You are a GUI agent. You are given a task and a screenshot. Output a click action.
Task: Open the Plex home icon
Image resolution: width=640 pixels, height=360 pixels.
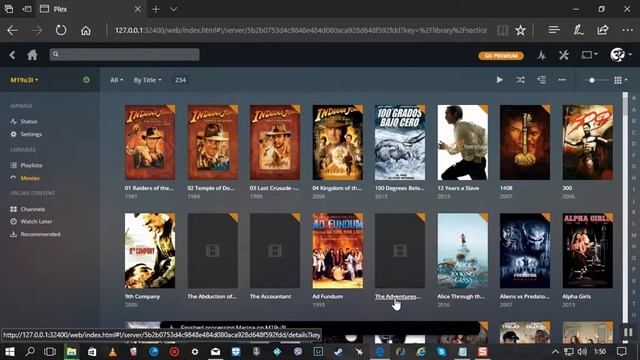[x=32, y=55]
